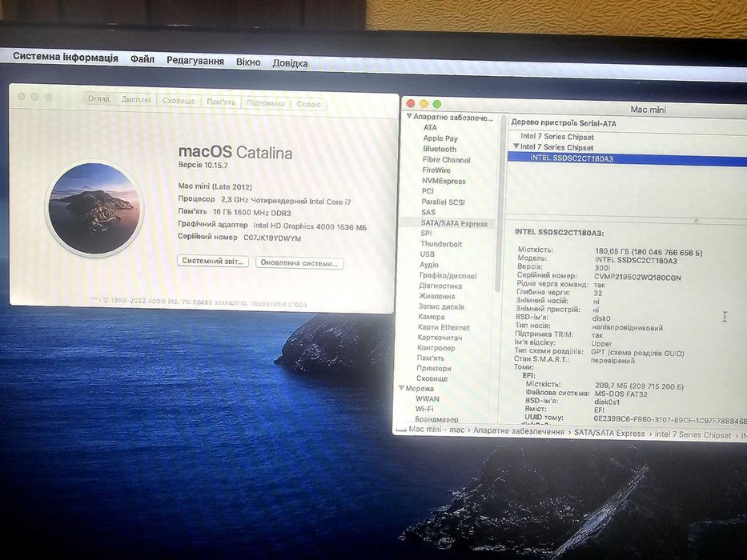Viewport: 747px width, 560px height.
Task: Select Запис дисків in sidebar
Action: click(441, 306)
